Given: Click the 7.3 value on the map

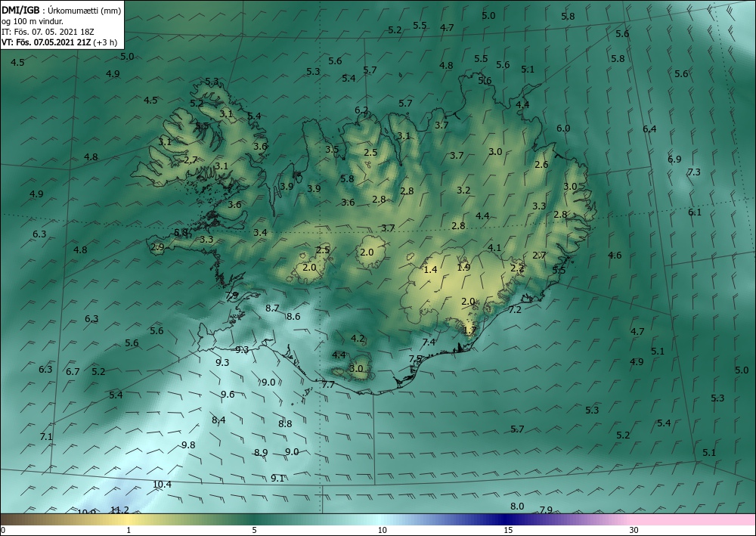Looking at the screenshot, I should point(694,172).
